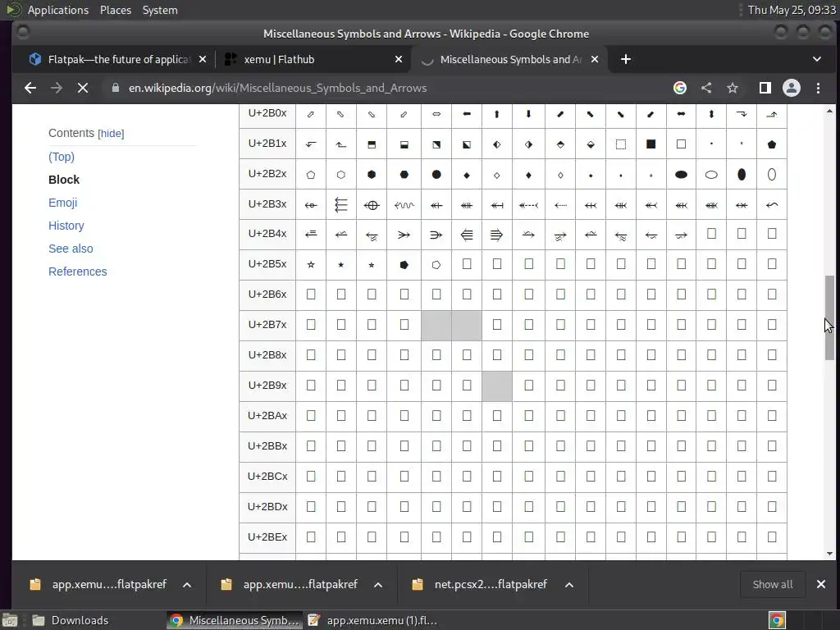Click show desktop icon in taskbar
The image size is (840, 630).
pyautogui.click(x=10, y=620)
